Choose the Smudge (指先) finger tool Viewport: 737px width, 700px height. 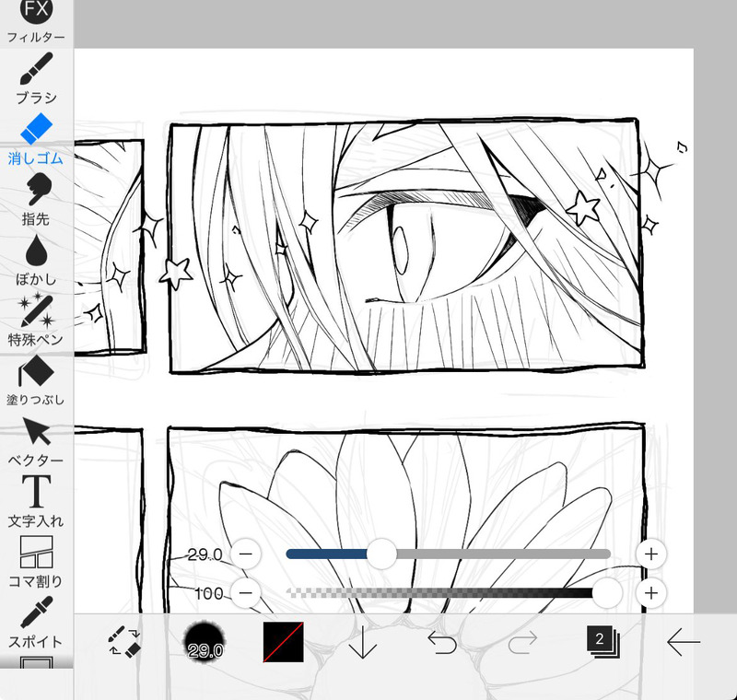[x=36, y=199]
